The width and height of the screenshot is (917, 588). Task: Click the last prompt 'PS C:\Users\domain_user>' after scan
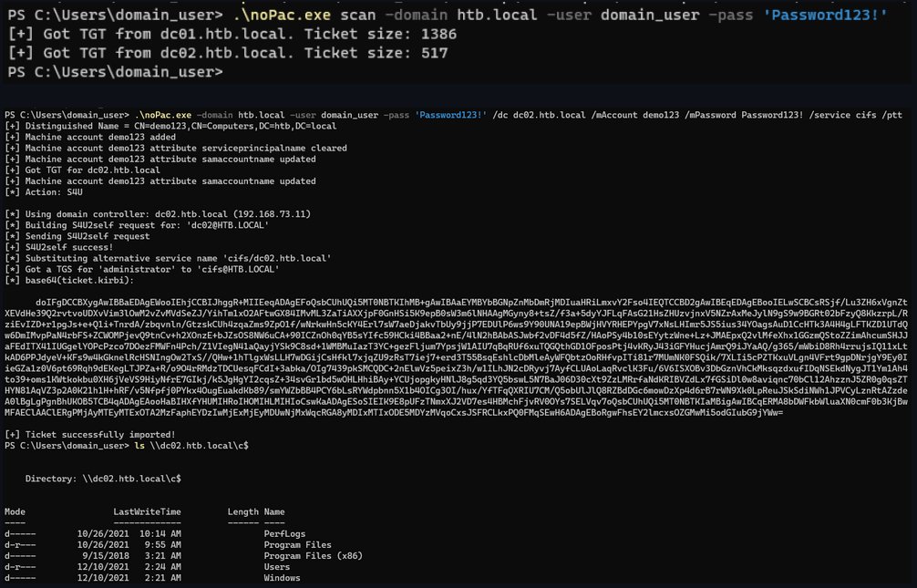tap(115, 73)
